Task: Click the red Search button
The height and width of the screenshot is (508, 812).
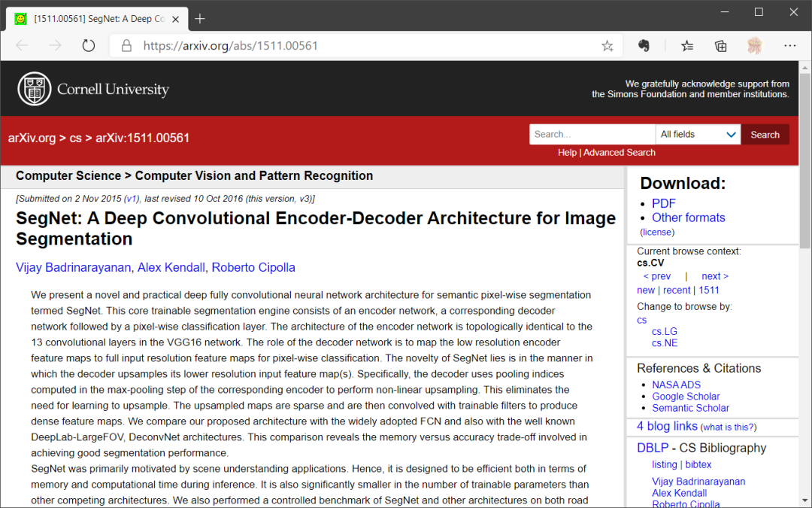Action: 765,134
